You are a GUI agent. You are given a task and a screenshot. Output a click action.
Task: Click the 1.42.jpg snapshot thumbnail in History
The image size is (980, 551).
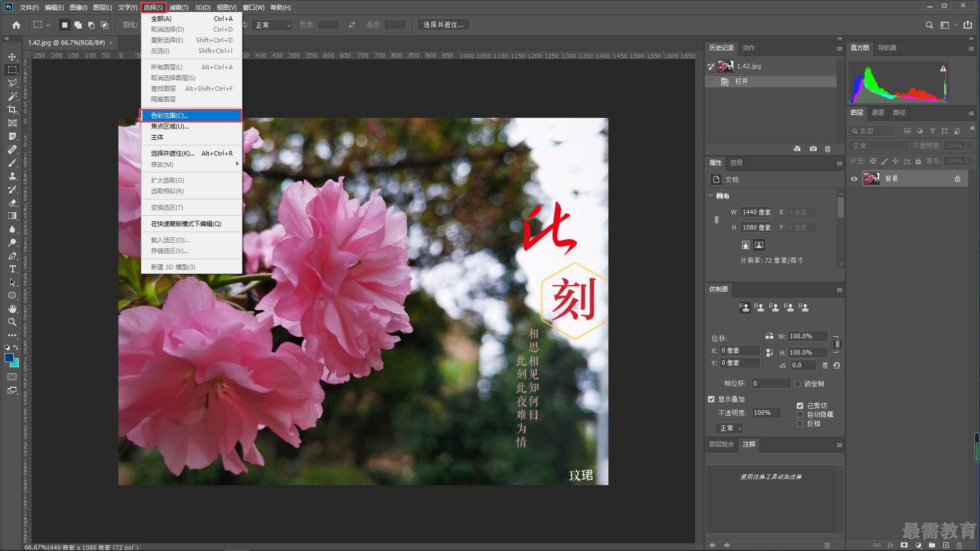click(x=725, y=66)
